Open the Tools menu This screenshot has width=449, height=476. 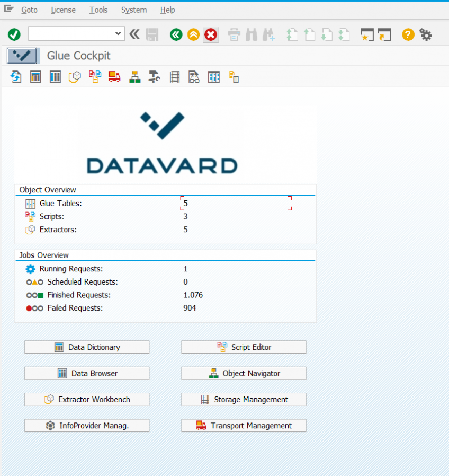[x=98, y=10]
